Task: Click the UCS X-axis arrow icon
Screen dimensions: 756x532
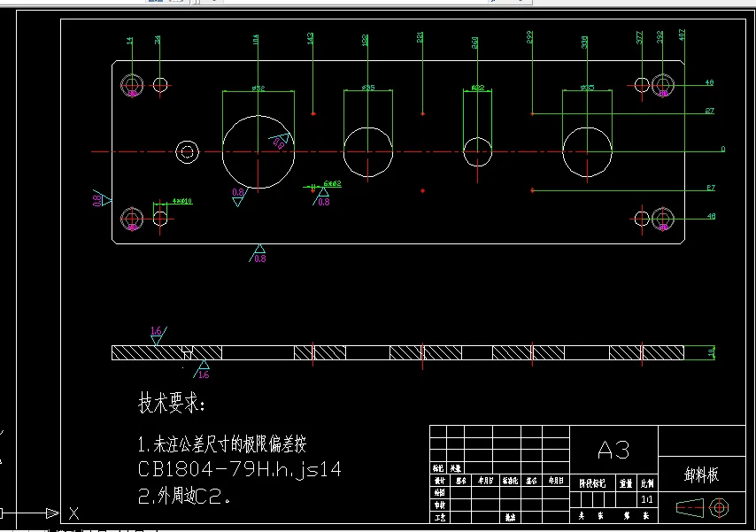Action: coord(53,513)
